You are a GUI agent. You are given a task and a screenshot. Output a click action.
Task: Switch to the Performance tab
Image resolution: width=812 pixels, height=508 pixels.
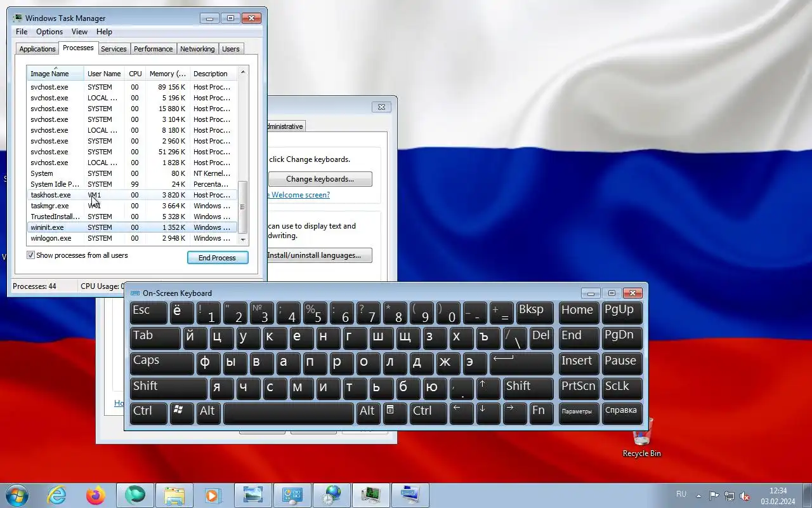click(153, 49)
